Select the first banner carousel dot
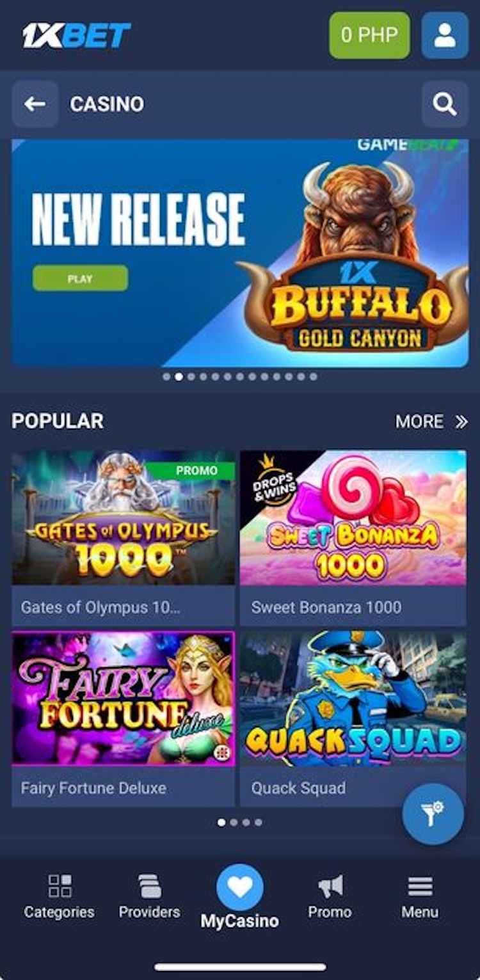This screenshot has height=980, width=480. 166,377
